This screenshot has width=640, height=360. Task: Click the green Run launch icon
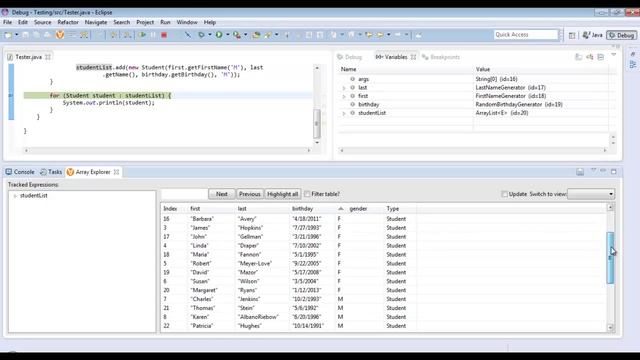point(219,35)
